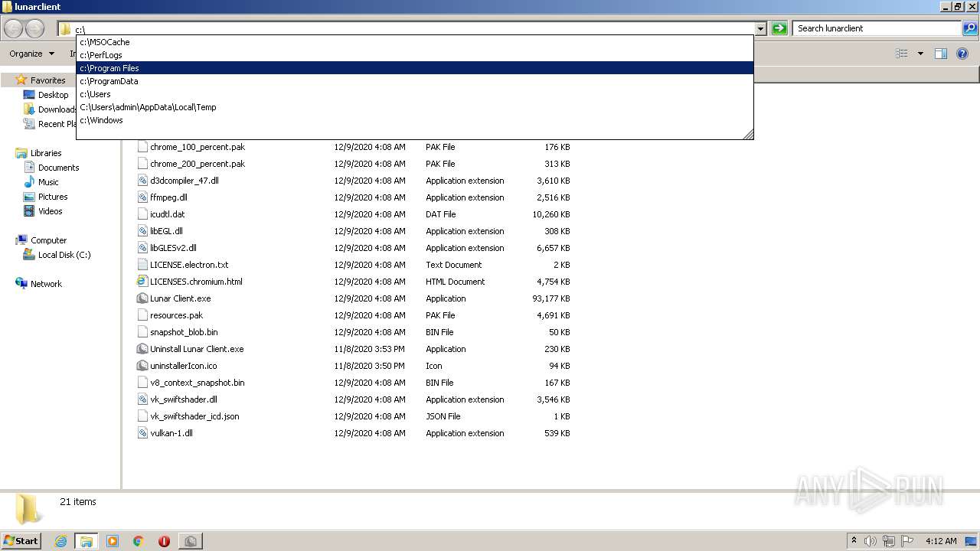Select vk_swiftshader.dll file icon
This screenshot has width=980, height=551.
click(x=142, y=399)
